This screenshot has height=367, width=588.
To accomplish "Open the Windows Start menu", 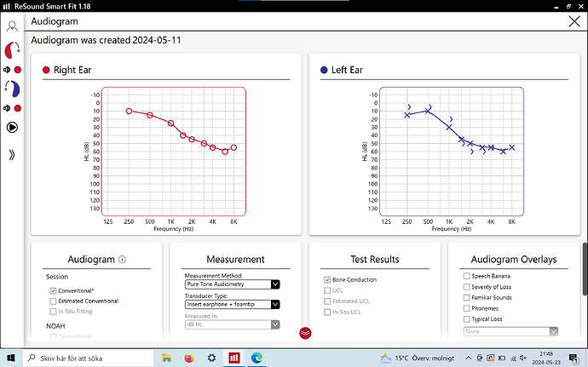I will tap(11, 358).
